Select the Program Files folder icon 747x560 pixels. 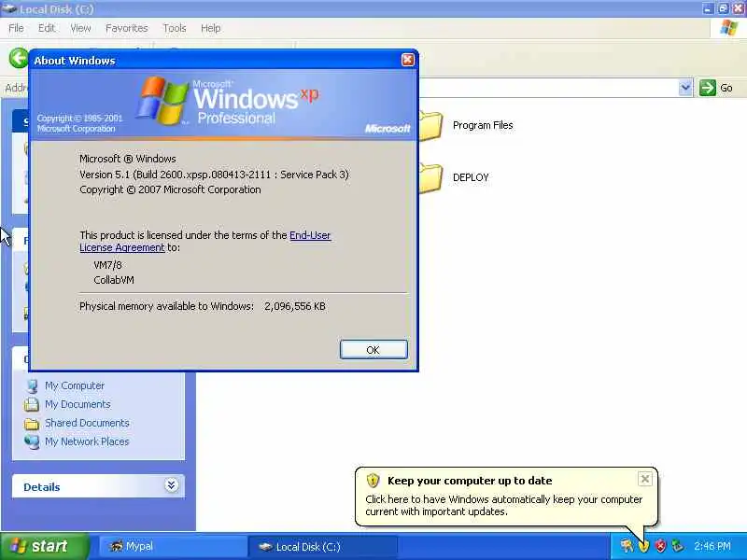430,126
